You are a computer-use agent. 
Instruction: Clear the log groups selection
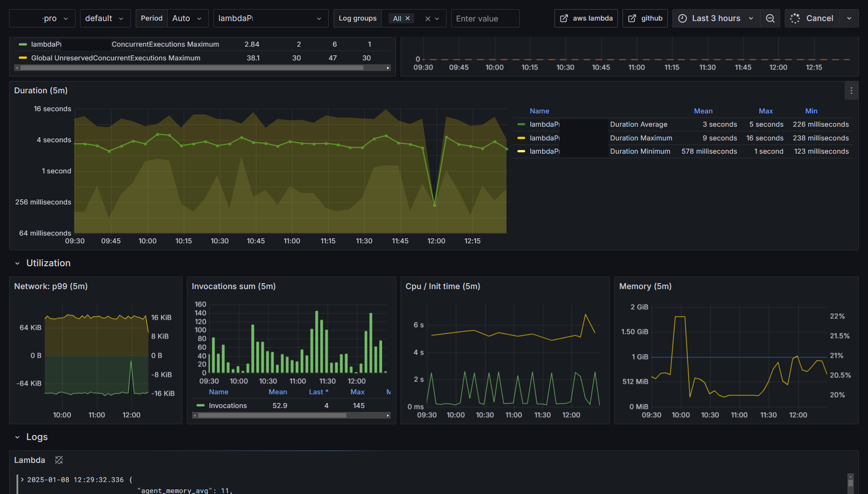click(427, 19)
